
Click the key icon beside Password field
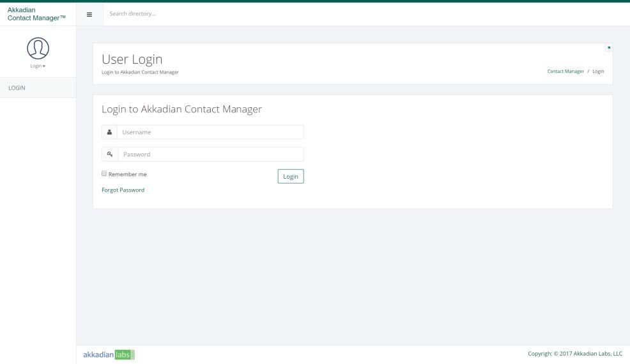click(x=110, y=155)
